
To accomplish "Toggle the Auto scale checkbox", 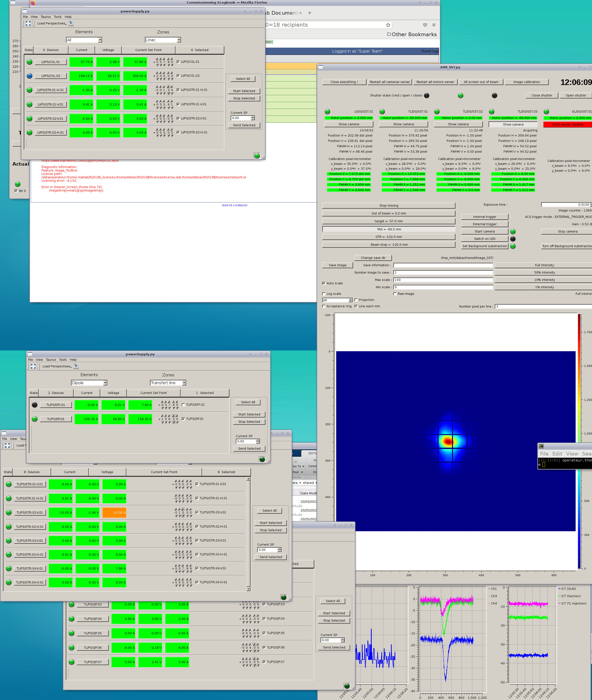I will [x=324, y=283].
